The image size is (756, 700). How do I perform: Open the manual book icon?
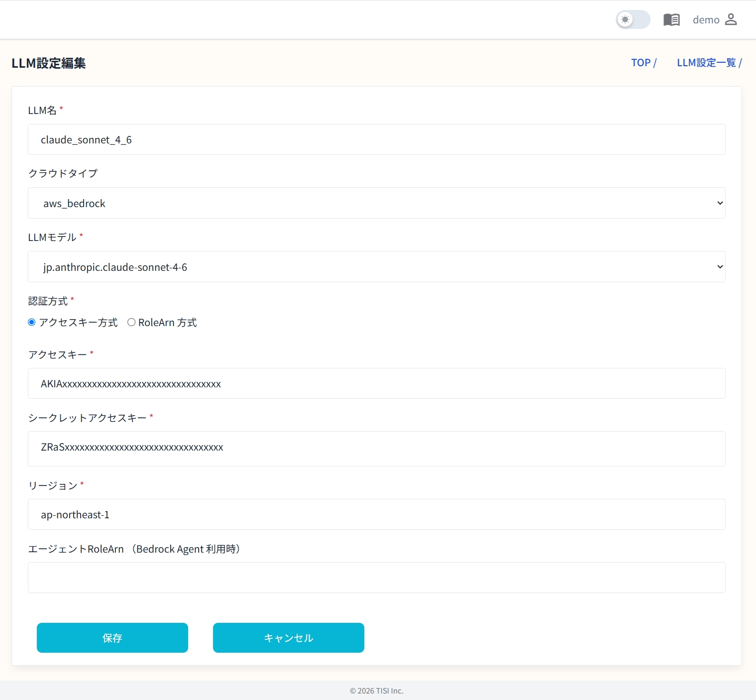[671, 19]
